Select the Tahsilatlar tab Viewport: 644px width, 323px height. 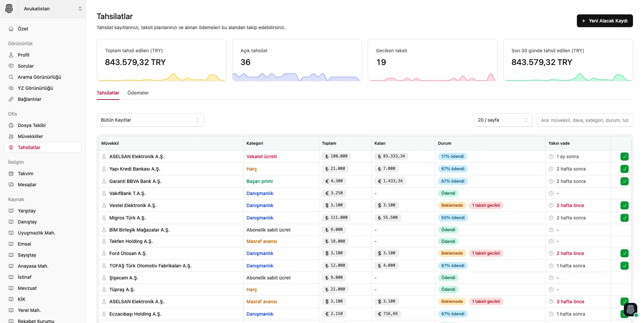108,93
